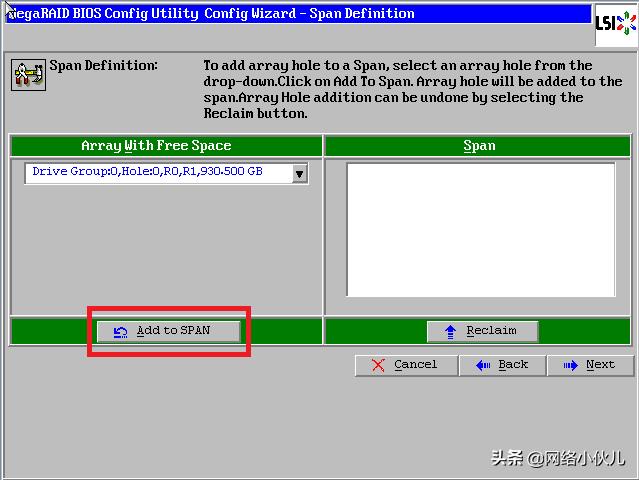Click the Add to SPAN button
The width and height of the screenshot is (639, 480).
pyautogui.click(x=168, y=331)
